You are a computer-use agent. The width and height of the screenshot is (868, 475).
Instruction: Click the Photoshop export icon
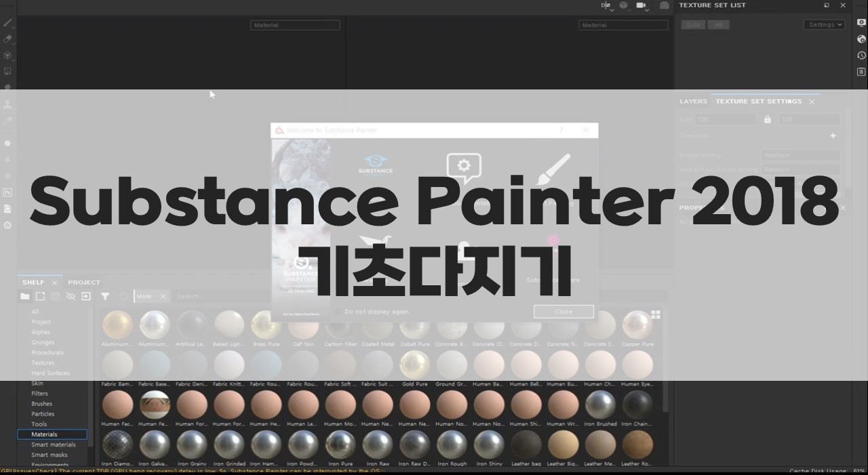point(8,192)
